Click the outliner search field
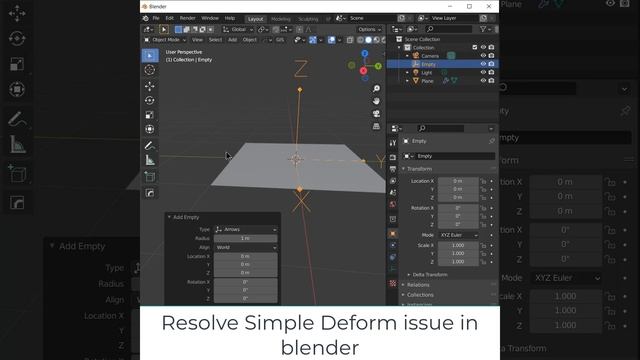Viewport: 640px width, 360px height. click(448, 29)
